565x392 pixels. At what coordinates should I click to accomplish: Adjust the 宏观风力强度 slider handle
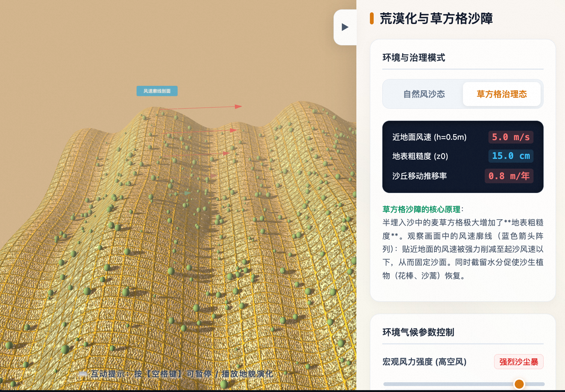pyautogui.click(x=519, y=384)
